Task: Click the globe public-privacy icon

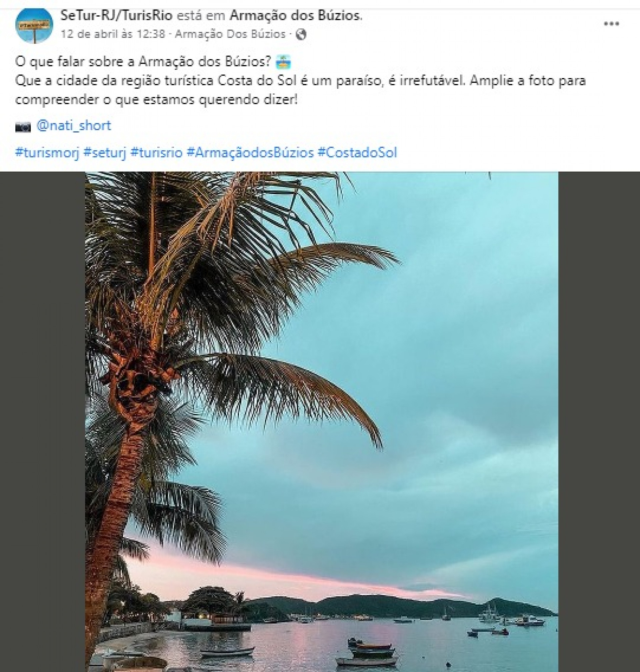Action: tap(301, 34)
